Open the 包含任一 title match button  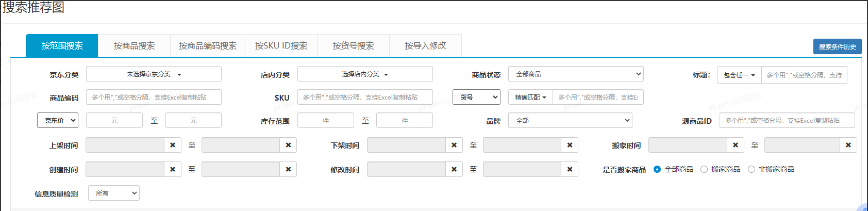739,75
